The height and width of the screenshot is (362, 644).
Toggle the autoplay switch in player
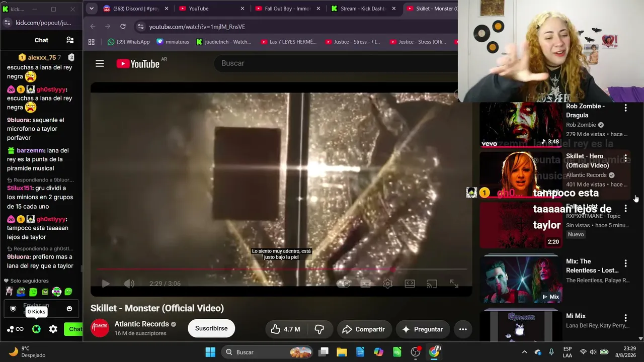(x=343, y=284)
